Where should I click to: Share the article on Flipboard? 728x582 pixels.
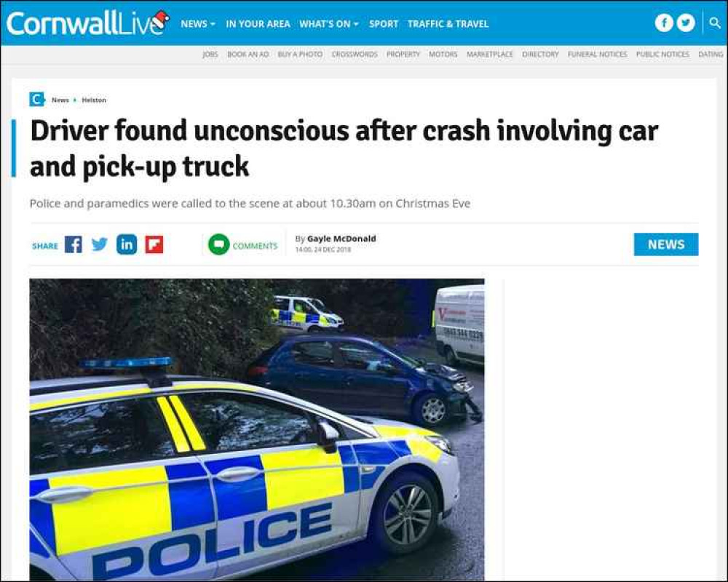[x=154, y=244]
